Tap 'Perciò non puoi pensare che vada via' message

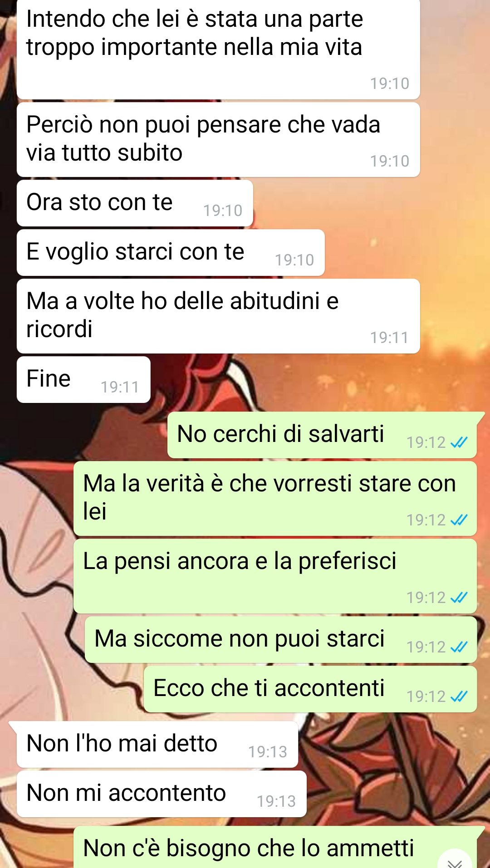[x=218, y=140]
